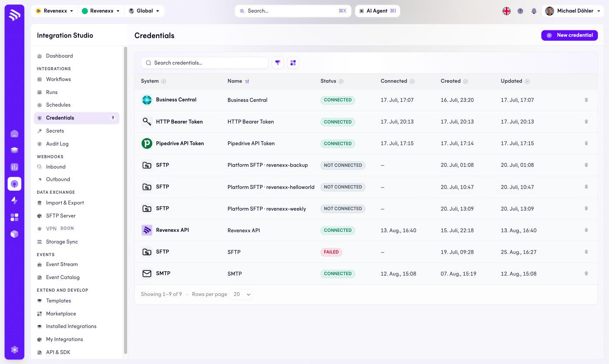Focus the global Search box in the top bar
This screenshot has height=364, width=609.
tap(293, 11)
